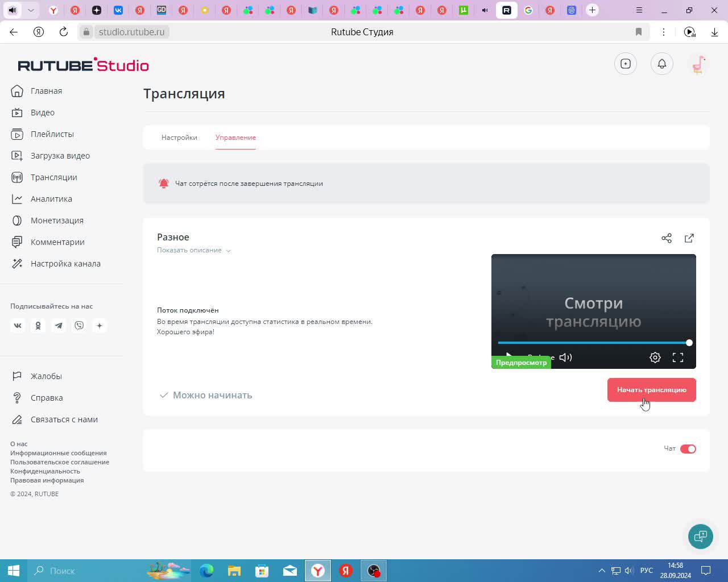Open the support chat bubble button
This screenshot has height=582, width=728.
point(701,537)
